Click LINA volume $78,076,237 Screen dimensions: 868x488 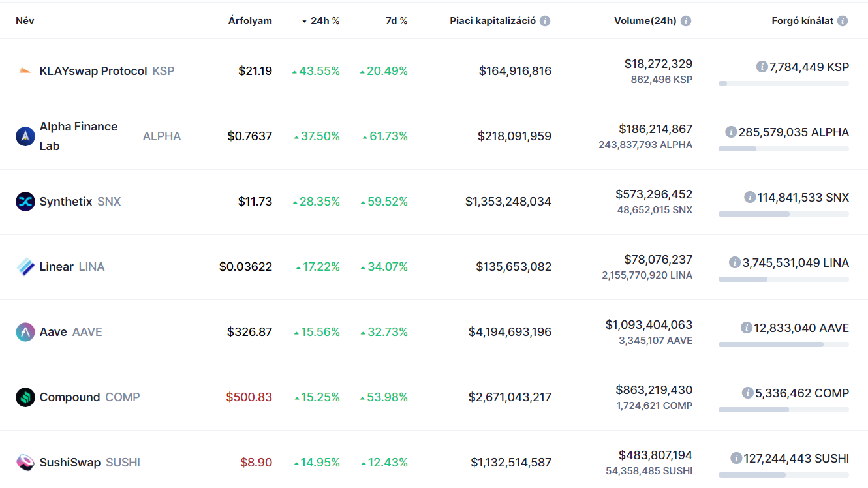point(659,260)
